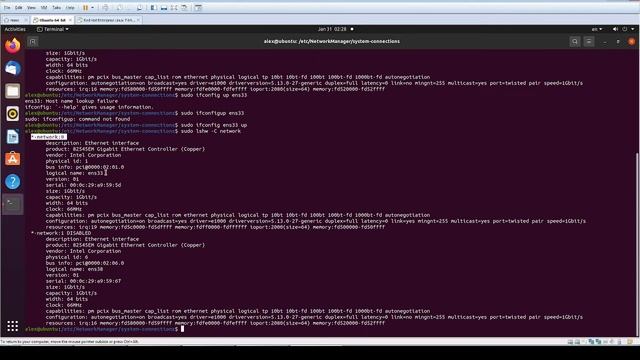Click the console view toolbar icon
The width and height of the screenshot is (640, 360).
[x=198, y=8]
